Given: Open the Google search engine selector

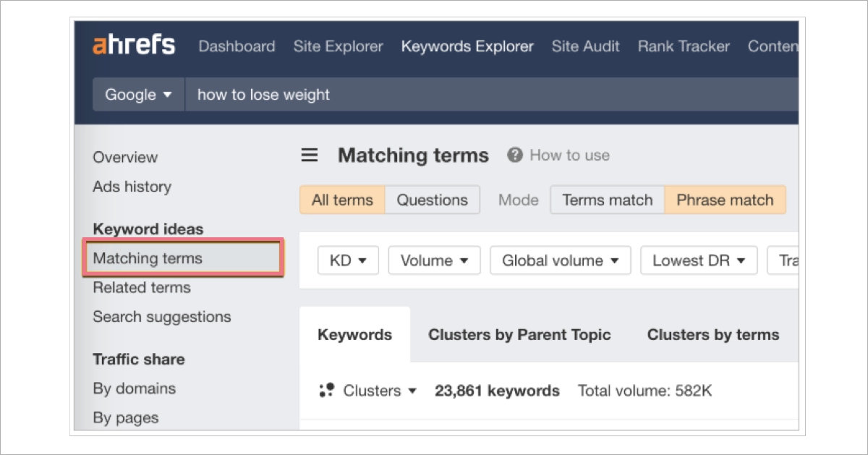Looking at the screenshot, I should [138, 94].
